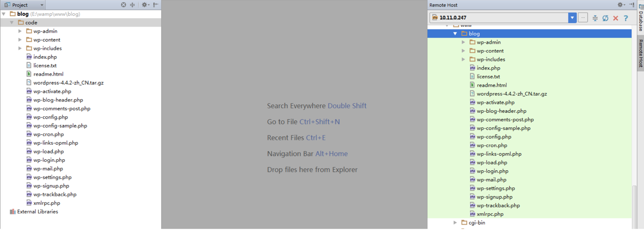The image size is (644, 230).
Task: Select wp-settings.php in Remote Host
Action: click(x=496, y=188)
